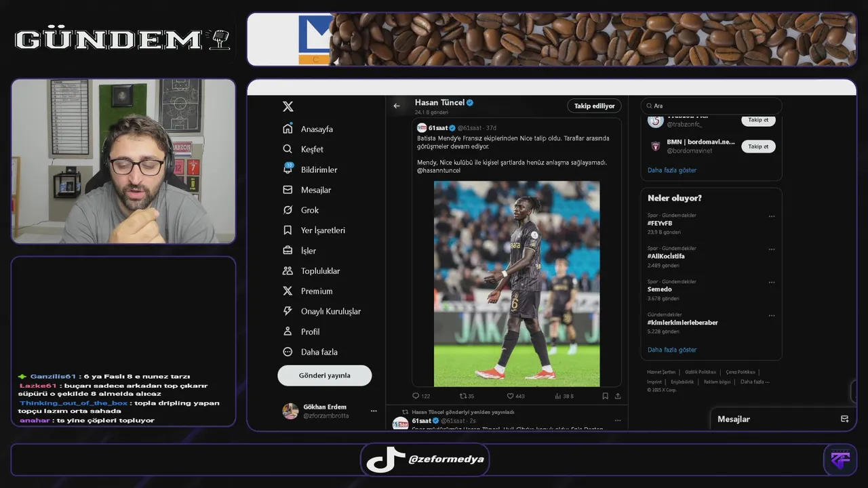Viewport: 868px width, 488px height.
Task: Click the streamer webcam feed
Action: (123, 161)
